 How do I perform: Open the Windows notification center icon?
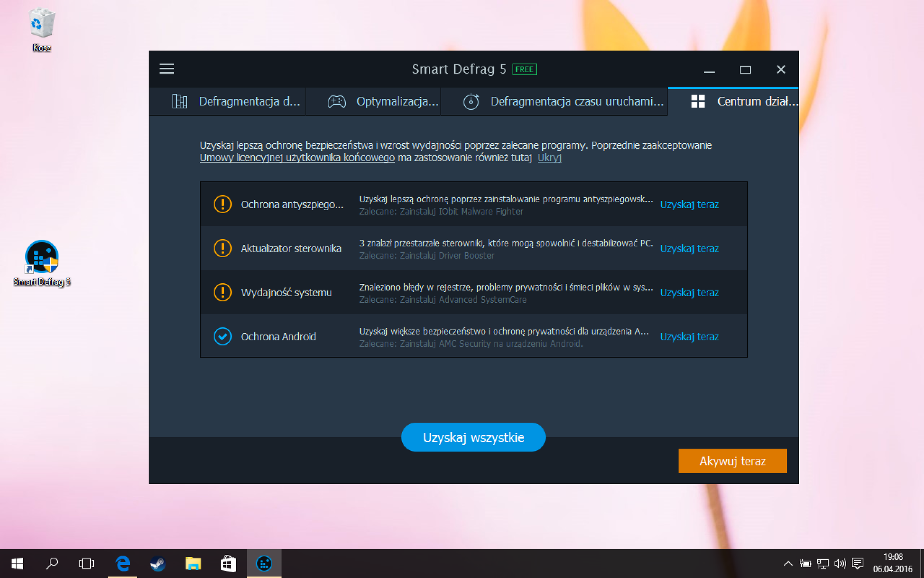[857, 564]
